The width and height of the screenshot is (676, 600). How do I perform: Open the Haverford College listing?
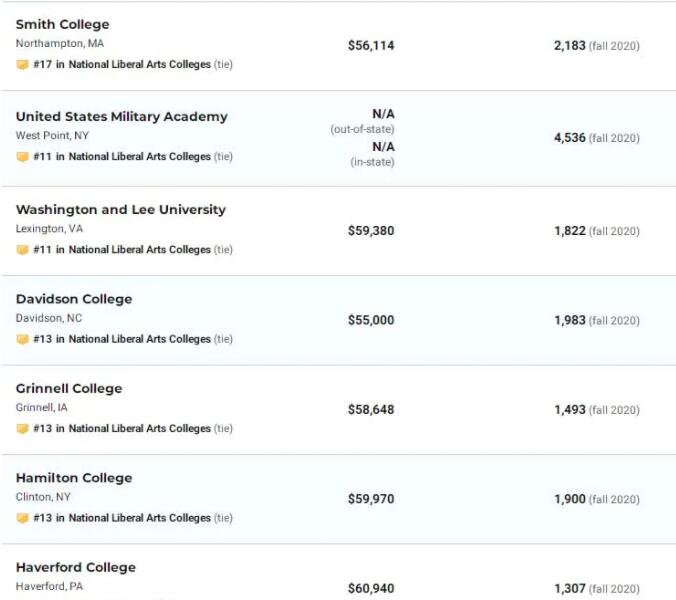76,567
